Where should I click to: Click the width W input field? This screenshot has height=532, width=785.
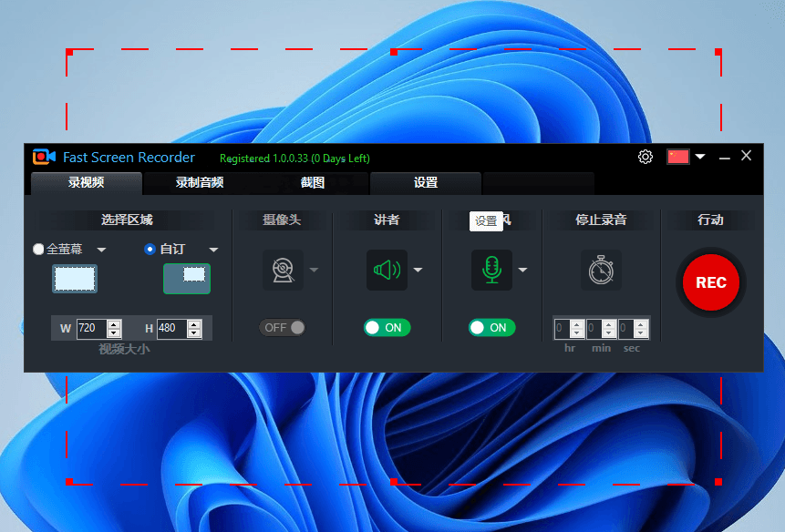pyautogui.click(x=92, y=328)
